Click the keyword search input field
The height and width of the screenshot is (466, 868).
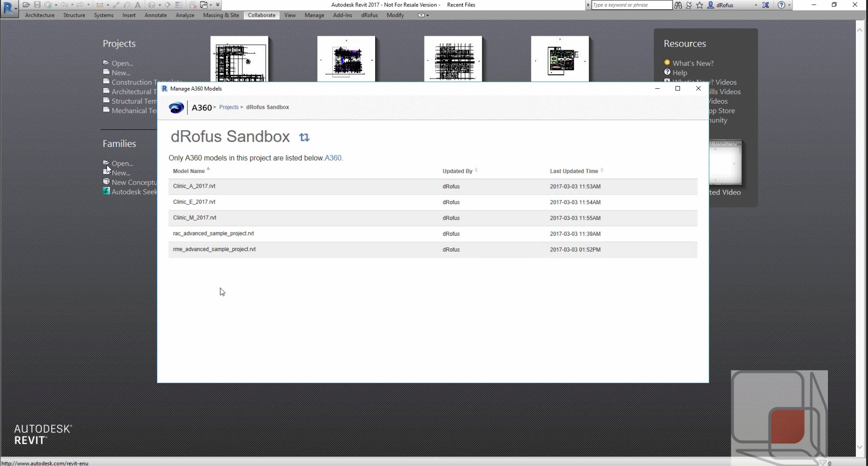(x=631, y=5)
